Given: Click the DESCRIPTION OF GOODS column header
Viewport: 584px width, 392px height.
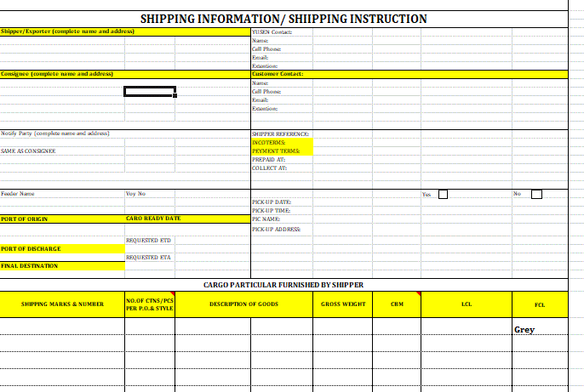Looking at the screenshot, I should pyautogui.click(x=244, y=304).
